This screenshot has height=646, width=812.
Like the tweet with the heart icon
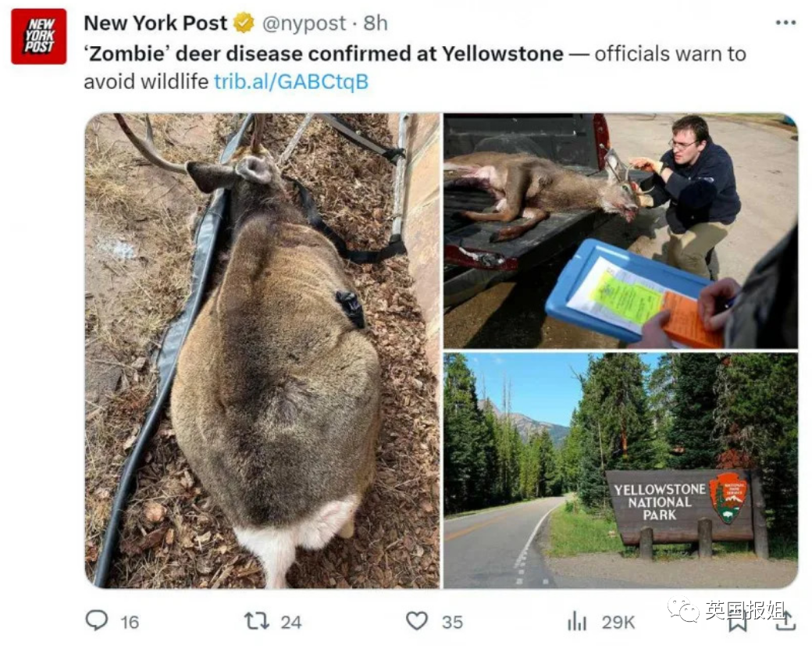(x=417, y=621)
